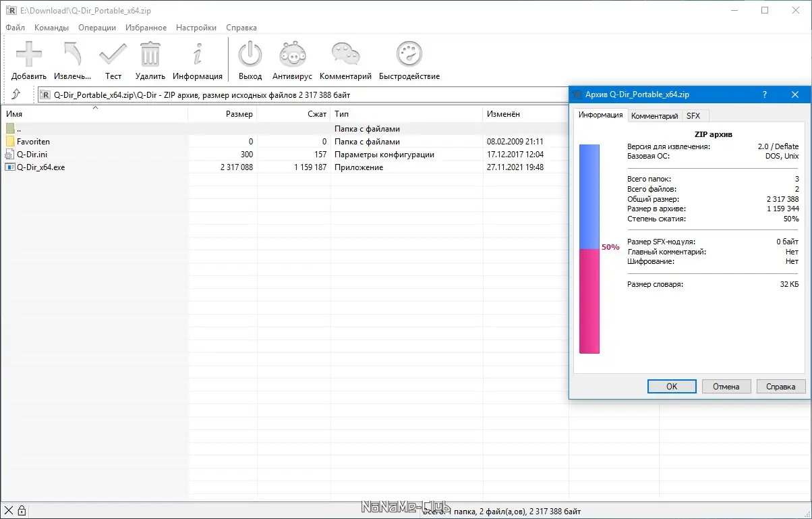The width and height of the screenshot is (812, 519).
Task: Open the Информация toolbar icon
Action: tap(198, 54)
